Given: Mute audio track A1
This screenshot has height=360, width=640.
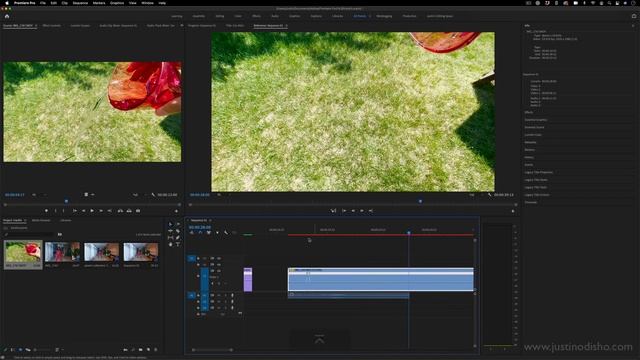Looking at the screenshot, I should click(219, 295).
